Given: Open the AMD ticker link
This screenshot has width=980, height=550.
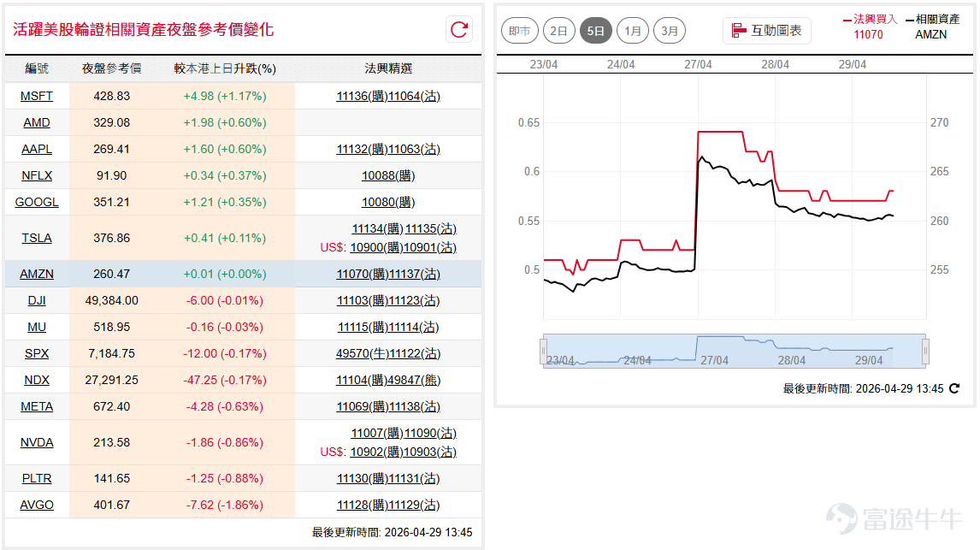Looking at the screenshot, I should pos(37,122).
